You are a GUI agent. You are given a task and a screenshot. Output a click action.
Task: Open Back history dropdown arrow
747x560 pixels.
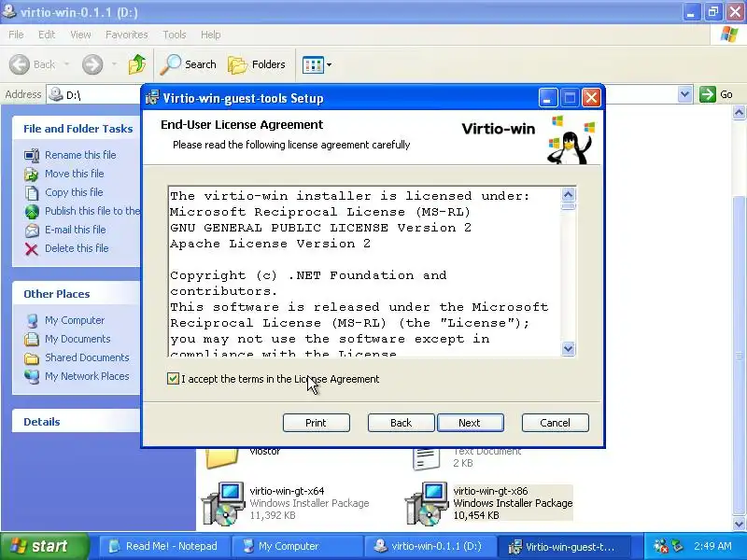pyautogui.click(x=66, y=64)
